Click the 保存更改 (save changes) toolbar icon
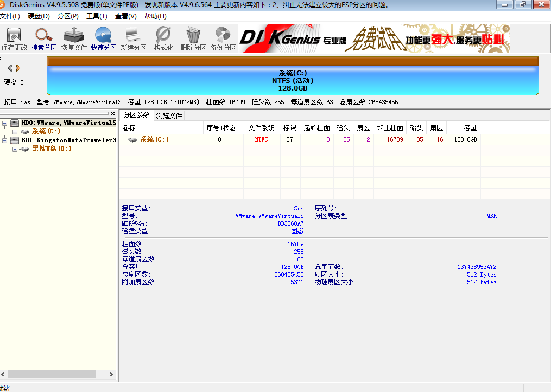 click(x=14, y=38)
